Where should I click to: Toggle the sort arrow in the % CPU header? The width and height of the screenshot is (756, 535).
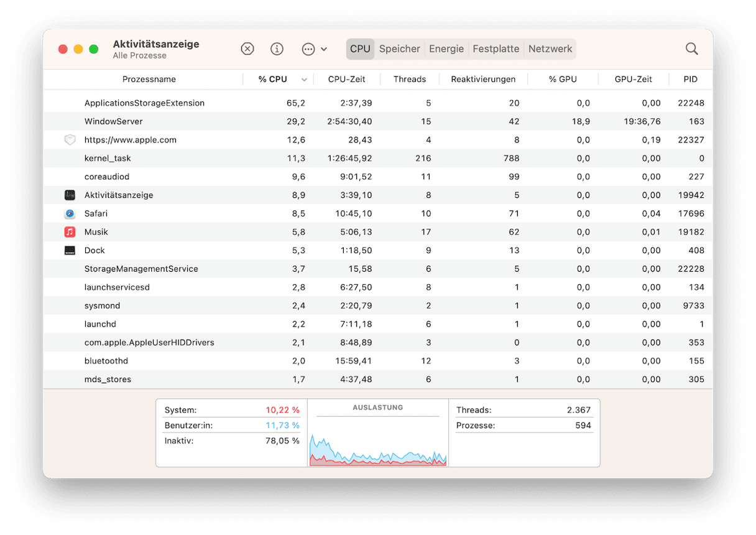click(304, 80)
